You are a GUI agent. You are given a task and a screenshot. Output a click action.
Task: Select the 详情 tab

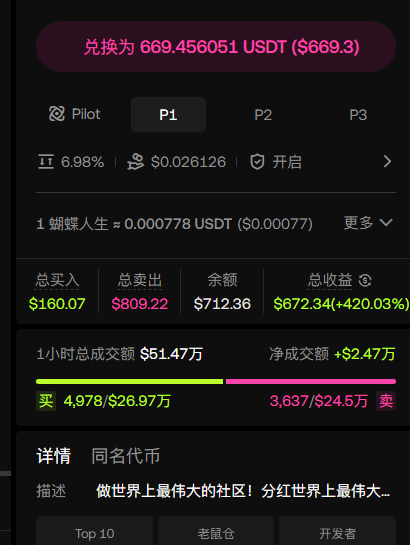click(x=54, y=456)
